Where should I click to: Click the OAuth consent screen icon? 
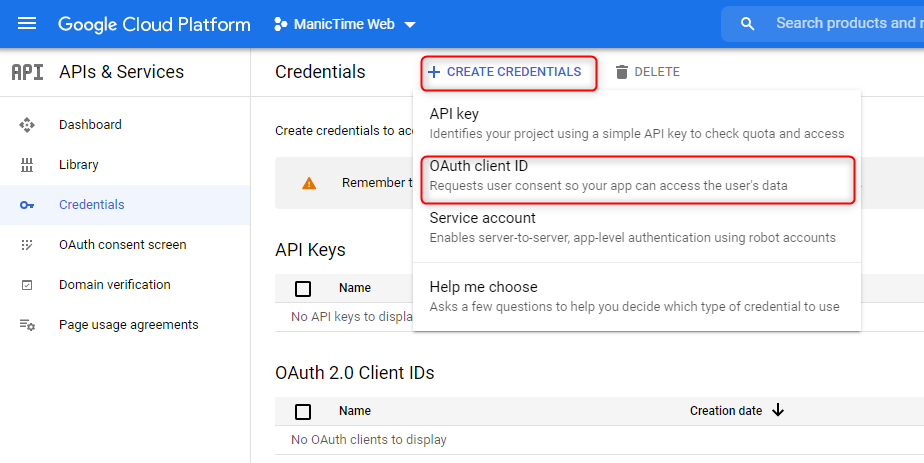(28, 245)
